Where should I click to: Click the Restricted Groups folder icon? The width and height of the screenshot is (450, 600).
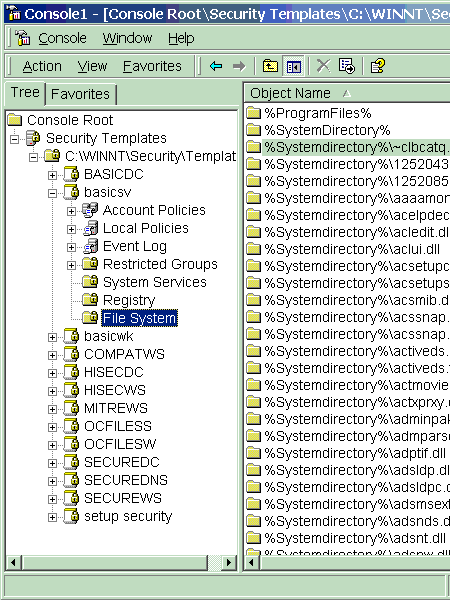90,264
